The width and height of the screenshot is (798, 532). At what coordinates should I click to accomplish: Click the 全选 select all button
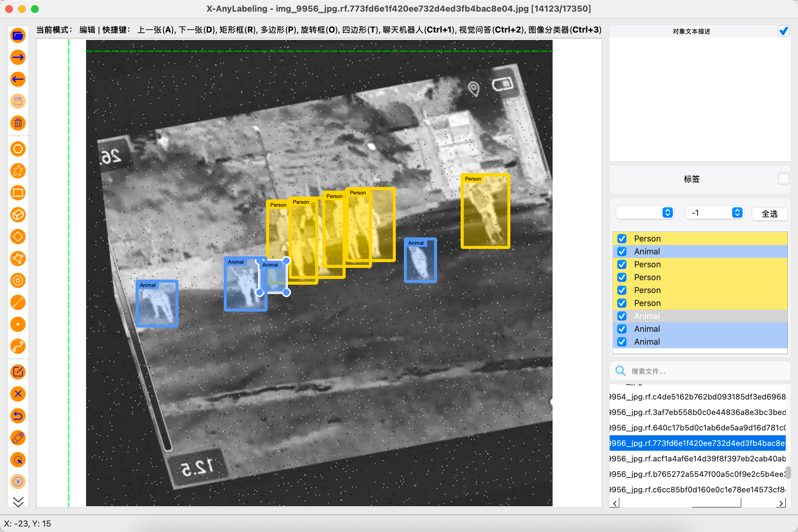click(770, 214)
